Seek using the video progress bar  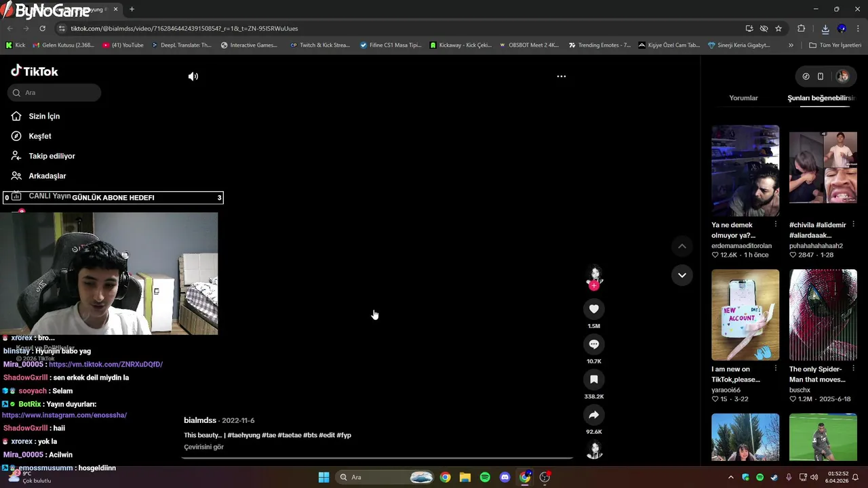pyautogui.click(x=377, y=458)
